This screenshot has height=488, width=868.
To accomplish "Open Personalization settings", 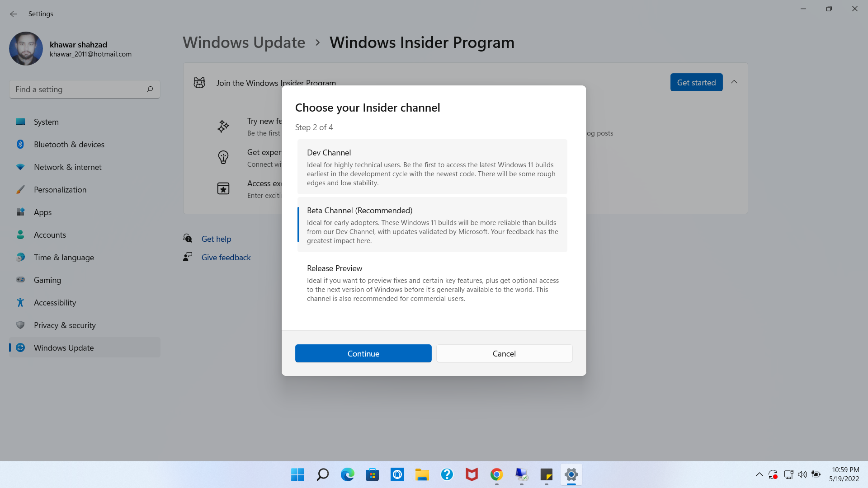I will [85, 190].
